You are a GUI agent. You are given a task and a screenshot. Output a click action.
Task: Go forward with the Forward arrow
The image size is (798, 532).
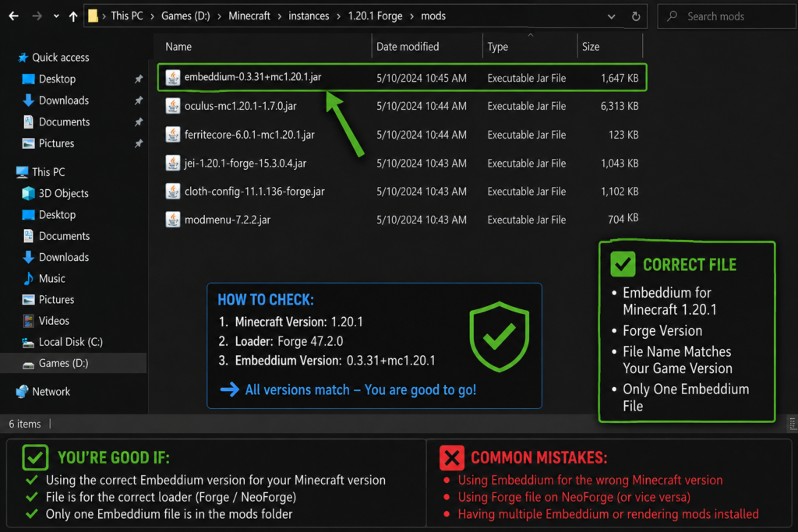pyautogui.click(x=37, y=16)
